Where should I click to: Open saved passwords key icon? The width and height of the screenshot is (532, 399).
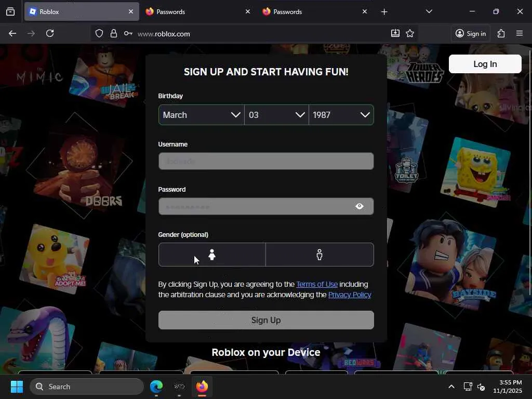tap(128, 33)
